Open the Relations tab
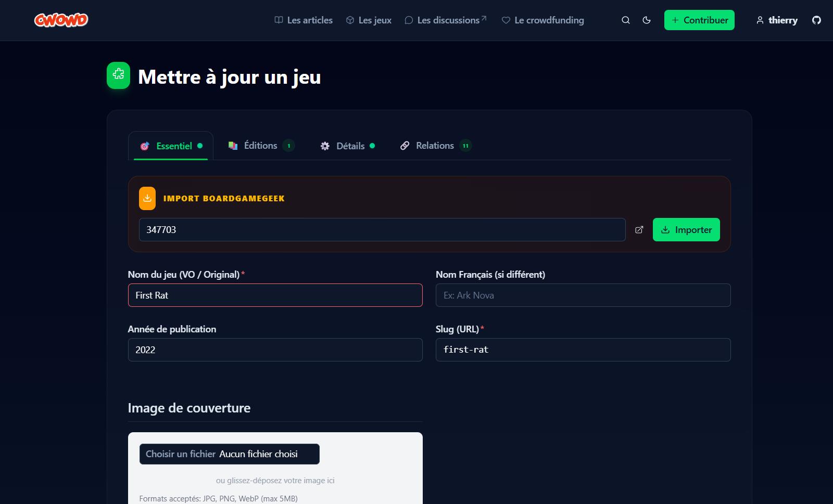Viewport: 833px width, 504px height. click(435, 146)
